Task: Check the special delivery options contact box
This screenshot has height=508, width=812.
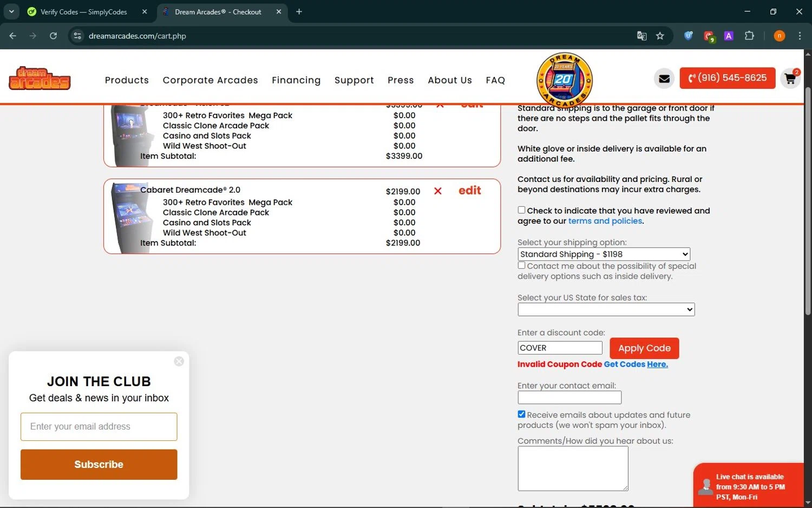Action: click(521, 265)
